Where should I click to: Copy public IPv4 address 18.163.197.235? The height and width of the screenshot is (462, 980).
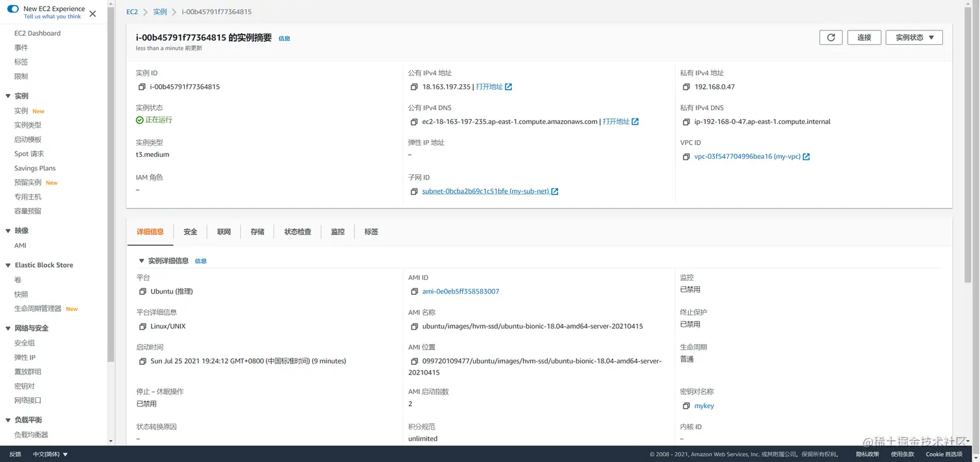pos(414,87)
